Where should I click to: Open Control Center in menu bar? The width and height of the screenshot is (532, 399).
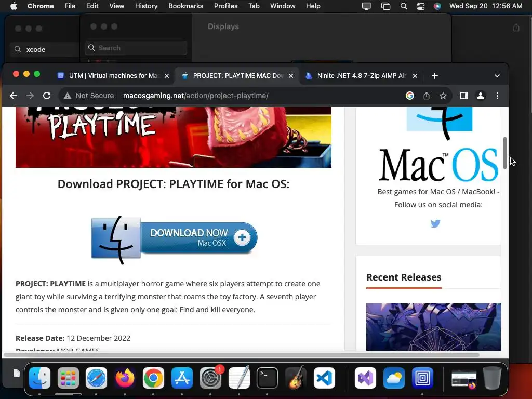tap(421, 6)
